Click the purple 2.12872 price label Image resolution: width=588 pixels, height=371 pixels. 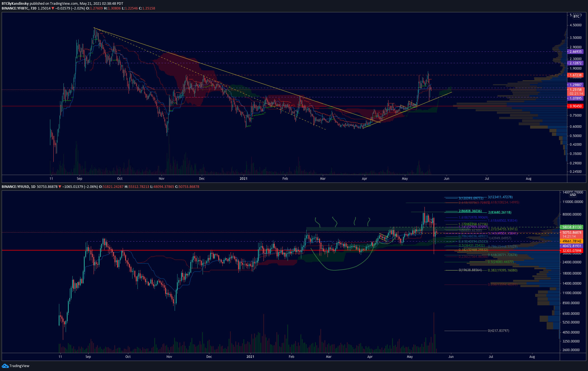point(576,63)
